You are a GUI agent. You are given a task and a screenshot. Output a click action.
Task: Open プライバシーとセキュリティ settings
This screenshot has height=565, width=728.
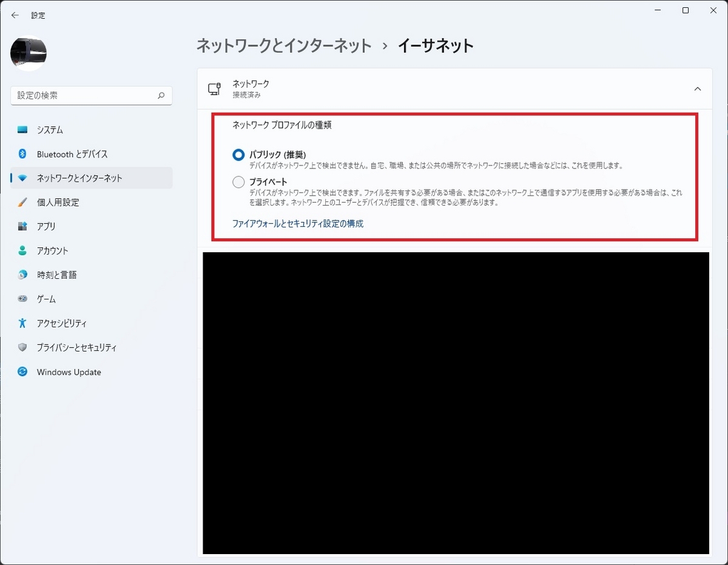(x=92, y=347)
